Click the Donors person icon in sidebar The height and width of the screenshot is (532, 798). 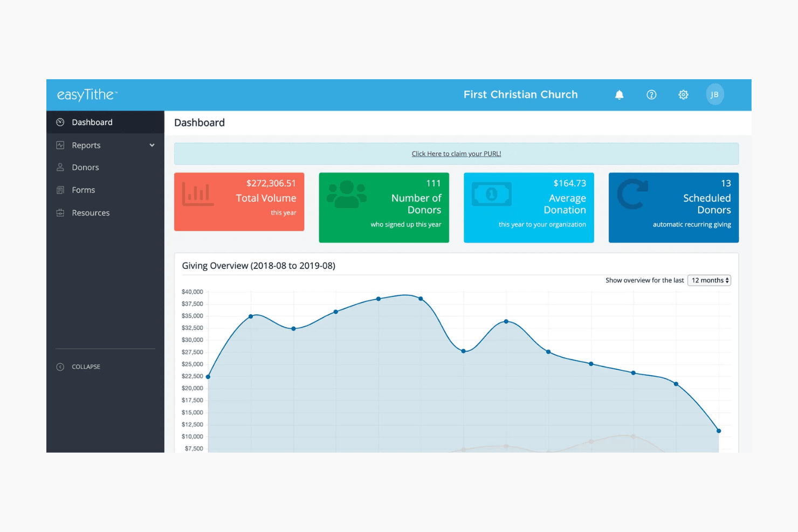(x=60, y=168)
